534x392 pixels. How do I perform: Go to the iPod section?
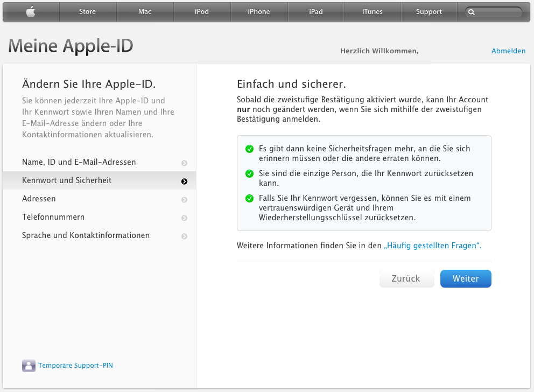click(x=202, y=12)
